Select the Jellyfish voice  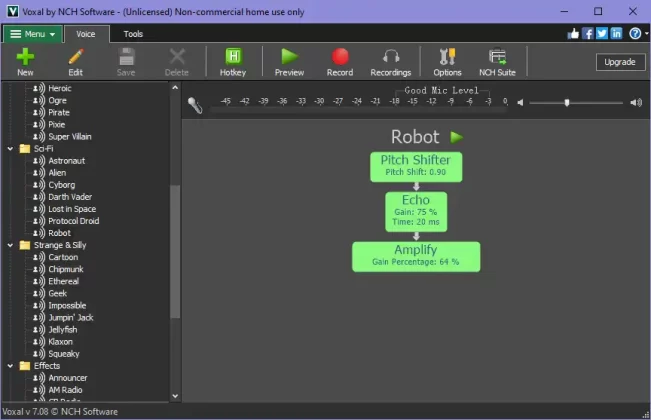click(x=63, y=330)
